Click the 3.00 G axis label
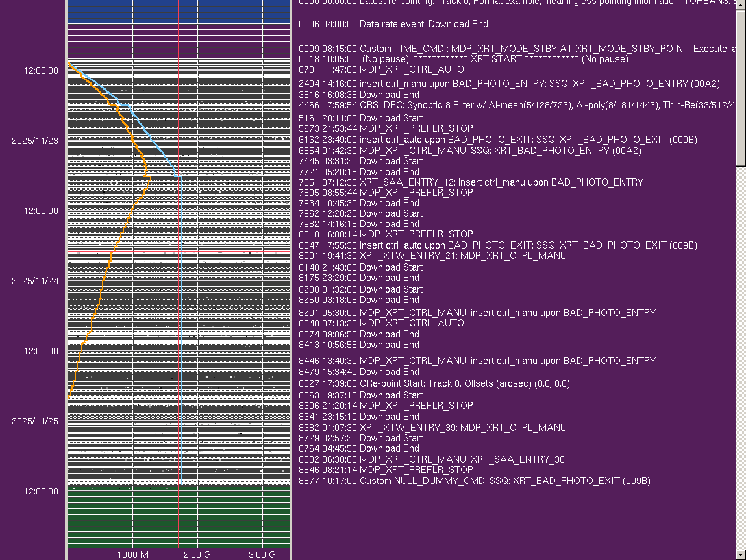The image size is (746, 560). (x=263, y=555)
